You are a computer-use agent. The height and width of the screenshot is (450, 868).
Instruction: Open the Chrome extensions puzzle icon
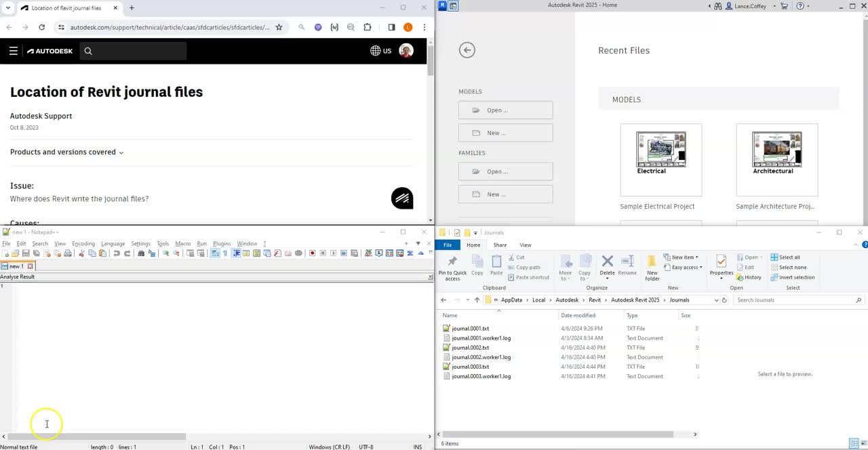(368, 27)
